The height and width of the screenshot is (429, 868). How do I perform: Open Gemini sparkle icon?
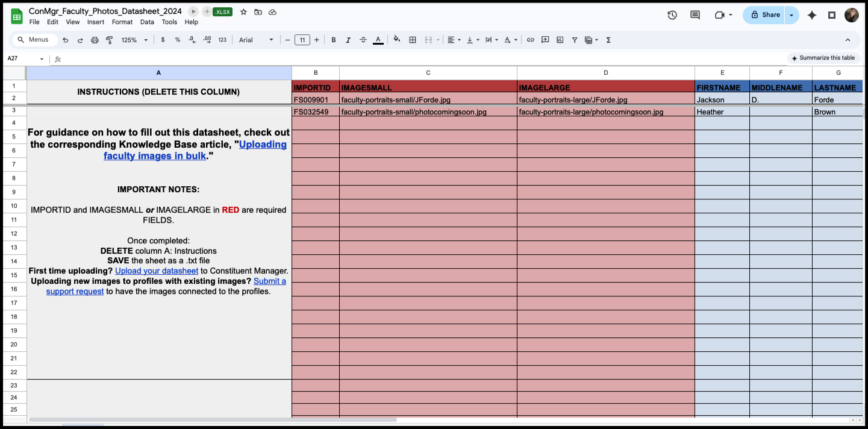coord(812,15)
